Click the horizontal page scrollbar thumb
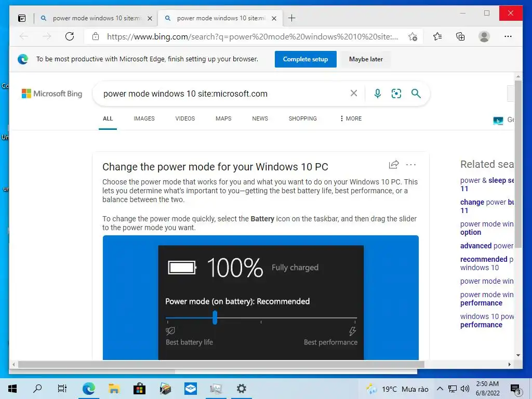Screen dimensions: 532x399 click(221, 364)
